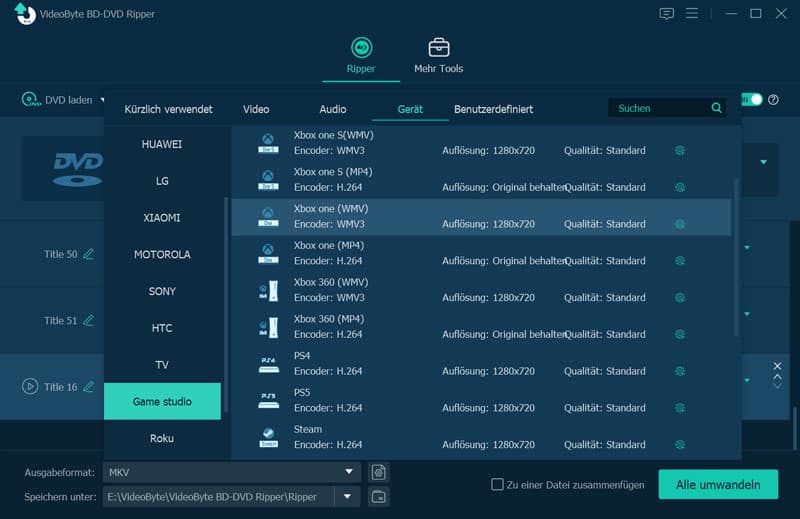Play Title 16 preview

click(x=30, y=386)
